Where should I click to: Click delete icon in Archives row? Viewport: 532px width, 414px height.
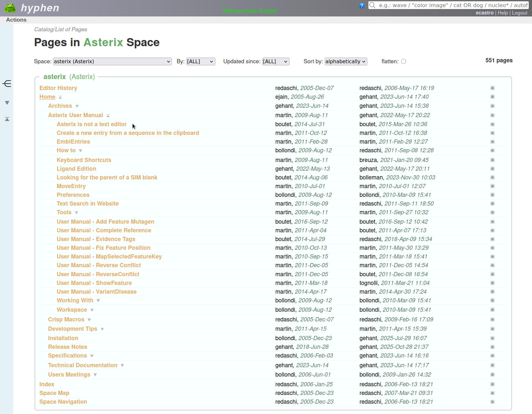click(492, 106)
